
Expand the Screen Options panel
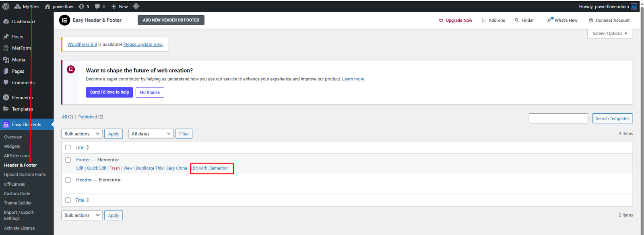click(610, 33)
